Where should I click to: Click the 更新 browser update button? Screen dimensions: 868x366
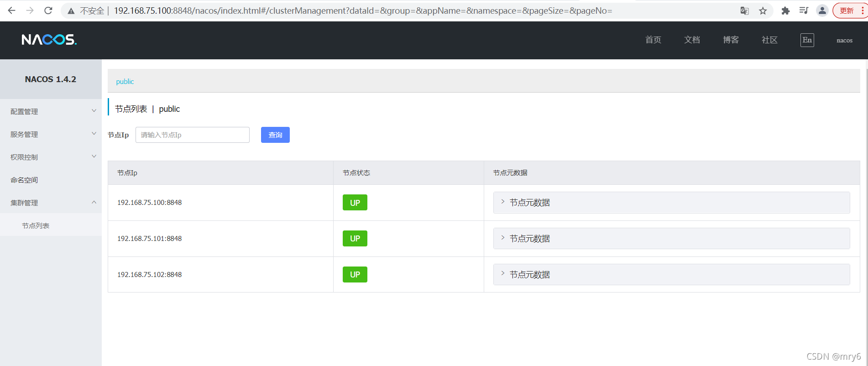[847, 10]
